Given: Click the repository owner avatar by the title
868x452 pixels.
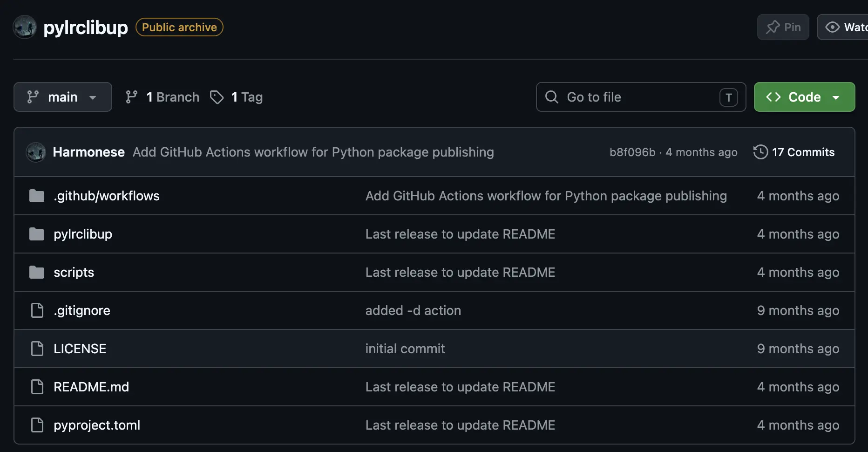Looking at the screenshot, I should [x=25, y=27].
